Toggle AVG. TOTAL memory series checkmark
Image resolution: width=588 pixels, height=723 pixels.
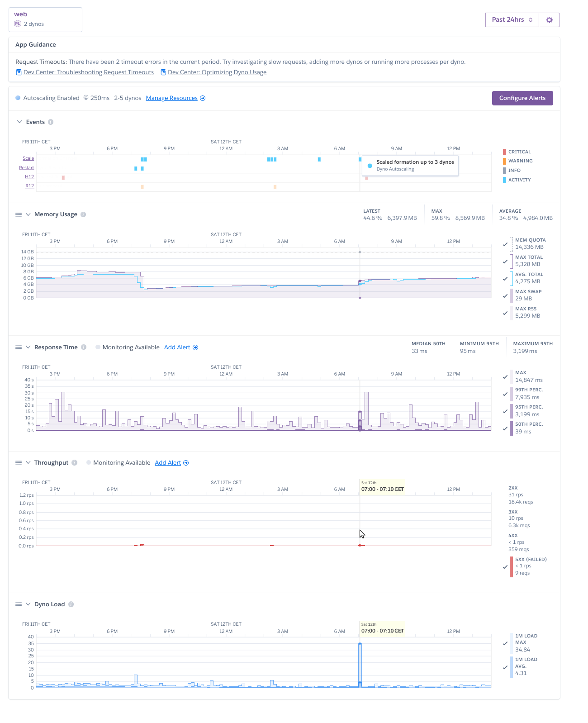pos(505,279)
